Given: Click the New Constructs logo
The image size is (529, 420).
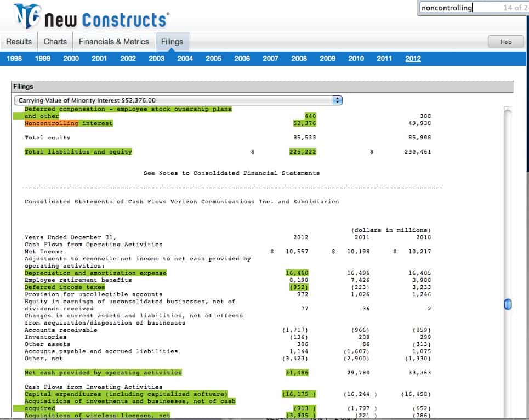Looking at the screenshot, I should [92, 16].
